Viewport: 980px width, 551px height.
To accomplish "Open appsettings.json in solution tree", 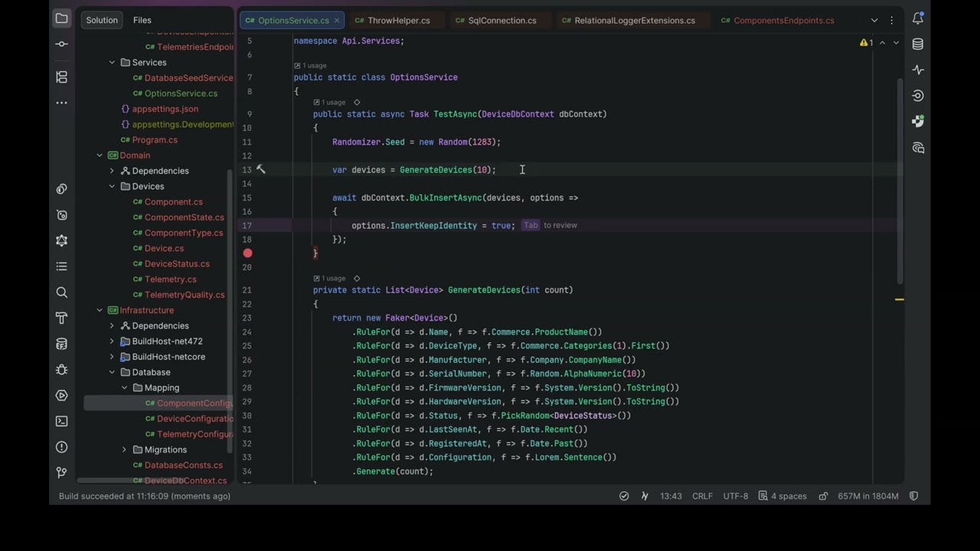I will [165, 109].
